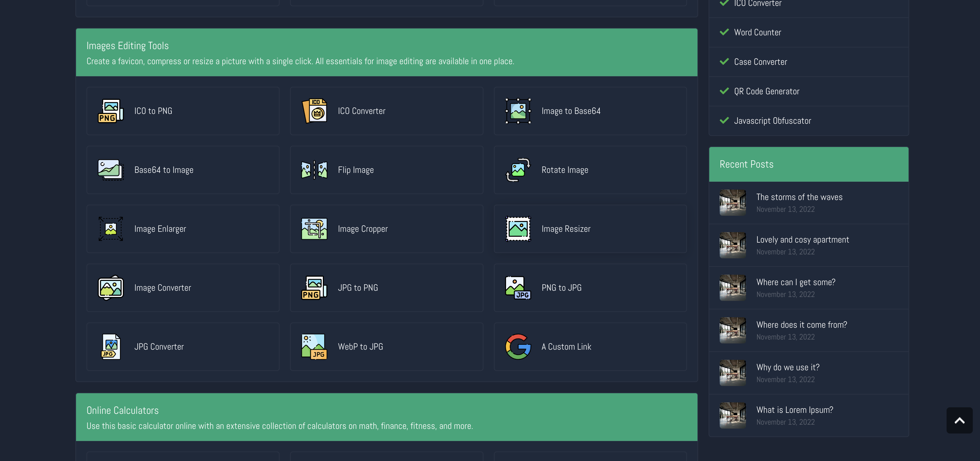Open post Where can I get some?
The width and height of the screenshot is (980, 461).
click(795, 282)
